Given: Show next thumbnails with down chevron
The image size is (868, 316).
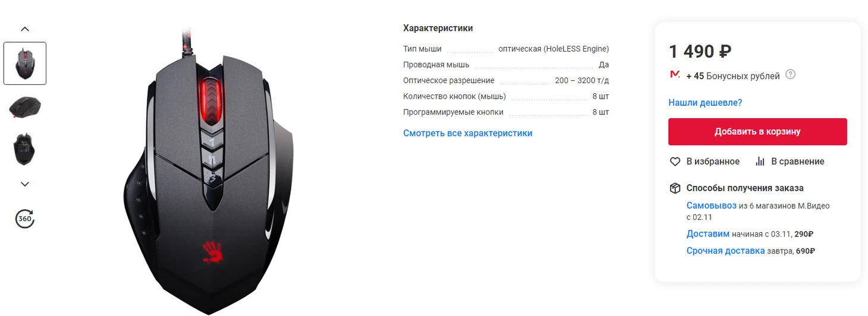Looking at the screenshot, I should point(25,184).
